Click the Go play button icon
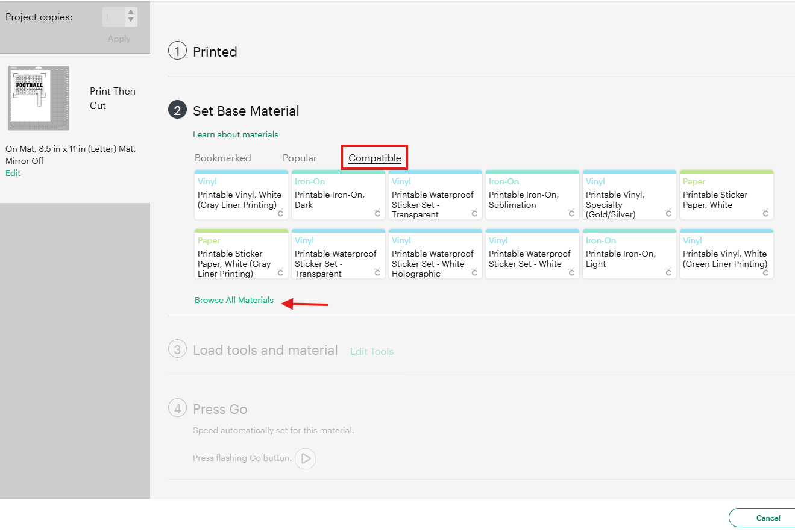 coord(306,458)
